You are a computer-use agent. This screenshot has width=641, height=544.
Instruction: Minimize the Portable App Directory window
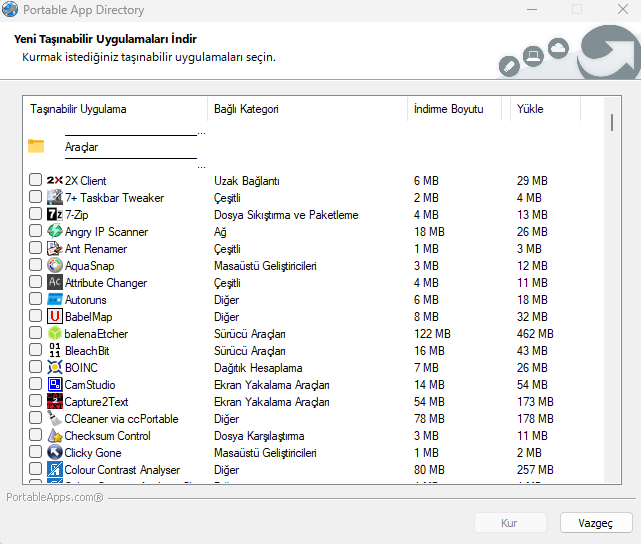tap(532, 9)
